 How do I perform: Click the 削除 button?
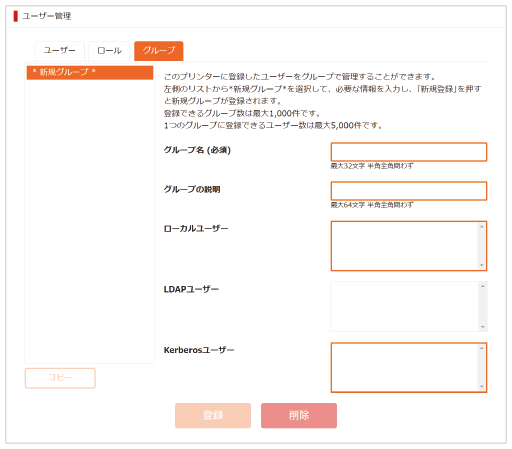299,415
